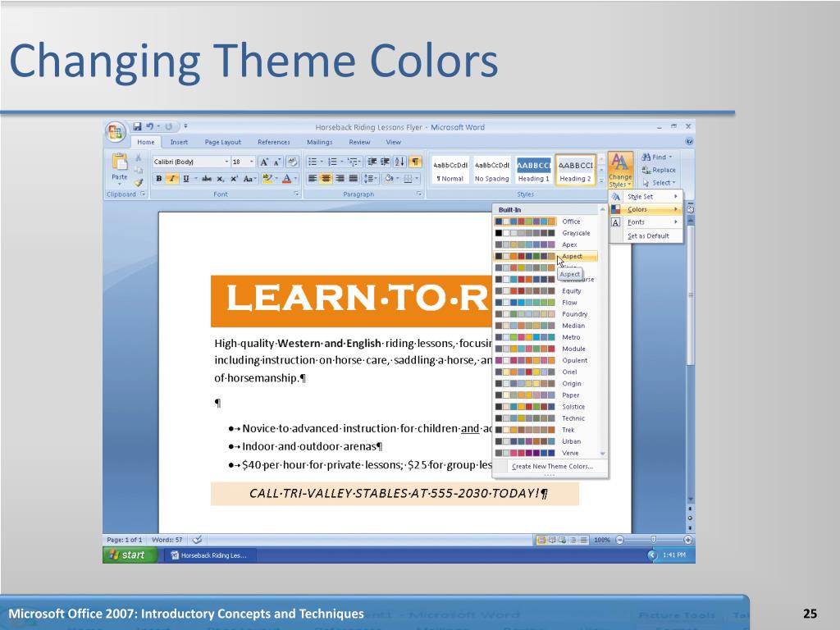
Task: Click the Shading paint bucket icon
Action: 388,179
